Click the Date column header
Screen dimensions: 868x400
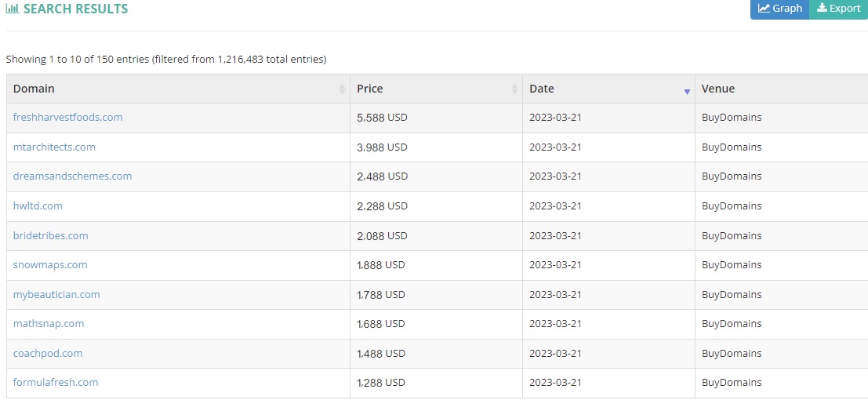click(x=609, y=89)
